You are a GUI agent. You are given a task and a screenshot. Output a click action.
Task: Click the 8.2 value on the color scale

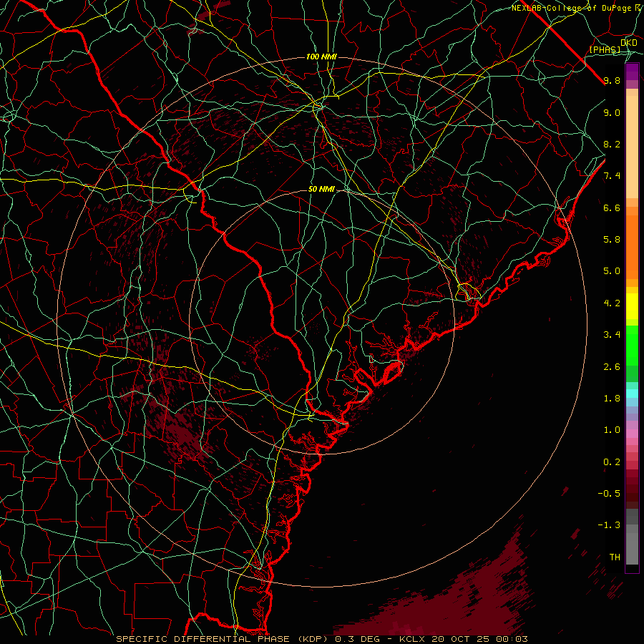(612, 144)
